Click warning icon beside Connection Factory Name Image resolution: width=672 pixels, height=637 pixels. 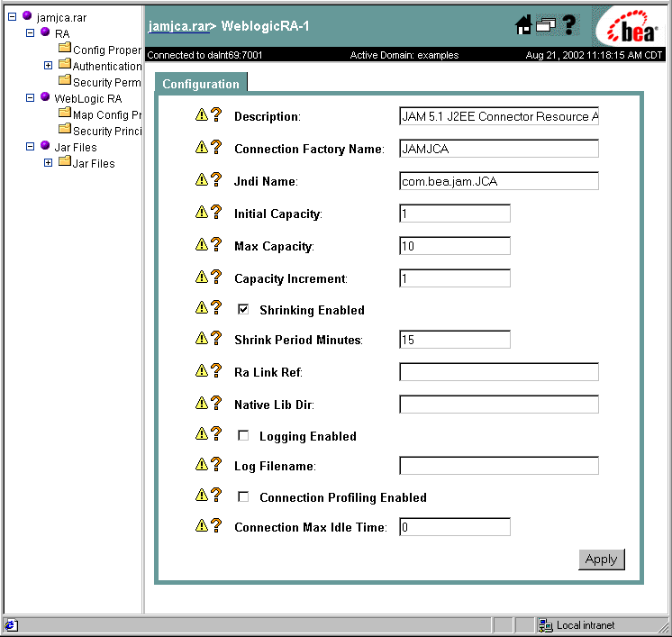pyautogui.click(x=202, y=148)
